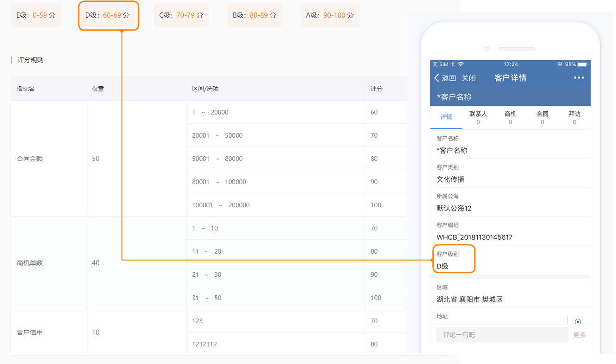Image resolution: width=616 pixels, height=364 pixels.
Task: Click the range 80001 ~ 100000 cell
Action: click(x=276, y=182)
